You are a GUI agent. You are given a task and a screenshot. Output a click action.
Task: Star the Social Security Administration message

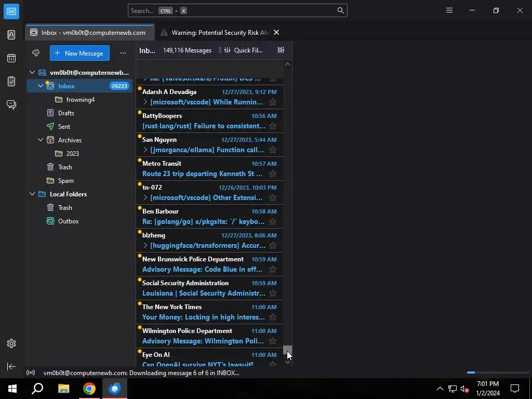click(272, 293)
